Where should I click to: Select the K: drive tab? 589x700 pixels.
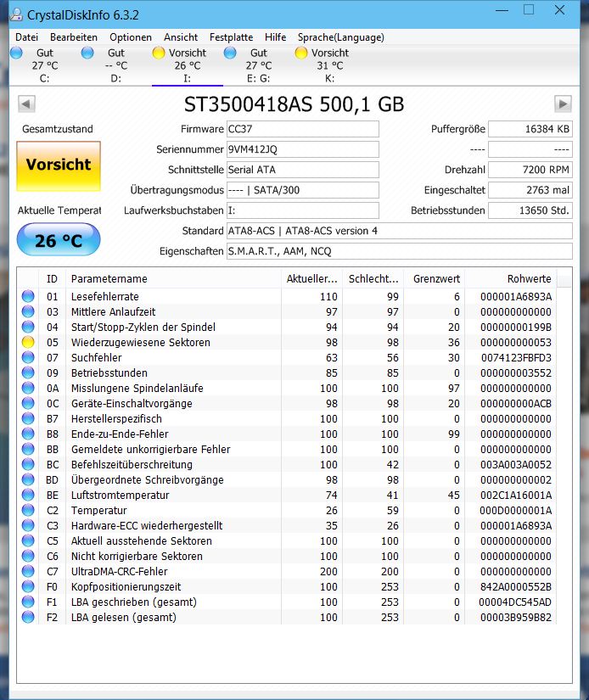[x=329, y=65]
